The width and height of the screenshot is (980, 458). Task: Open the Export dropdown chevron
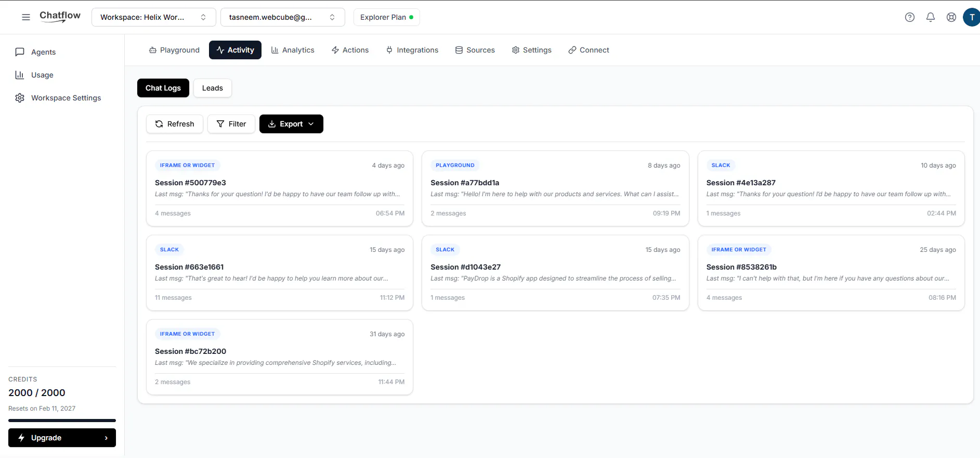tap(311, 124)
